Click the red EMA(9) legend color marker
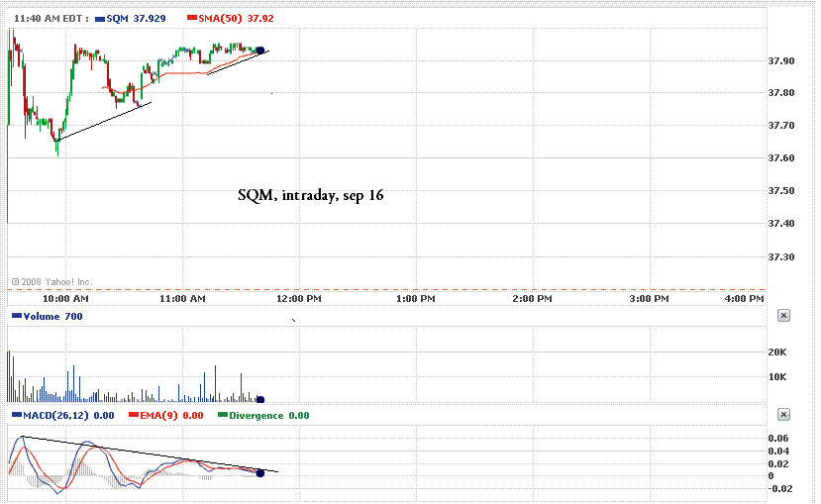 [134, 415]
